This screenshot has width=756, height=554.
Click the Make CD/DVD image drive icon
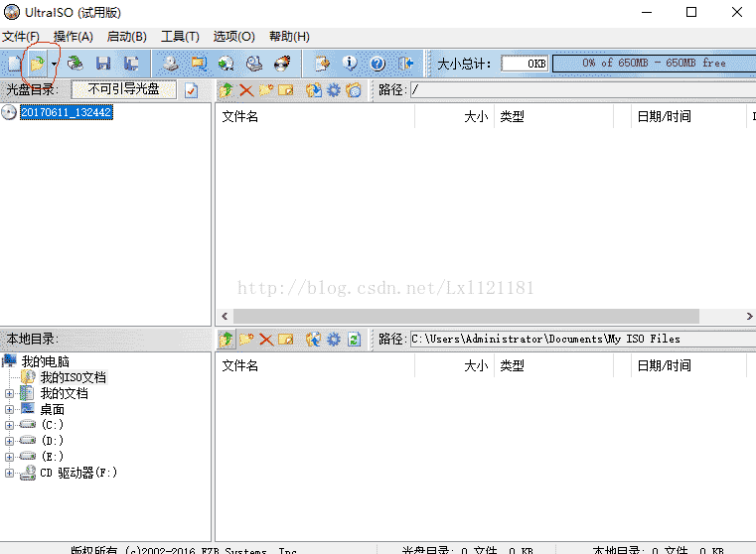[170, 64]
